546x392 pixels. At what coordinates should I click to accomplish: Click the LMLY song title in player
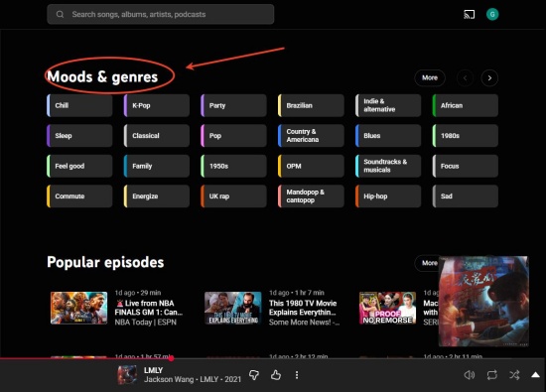[153, 370]
